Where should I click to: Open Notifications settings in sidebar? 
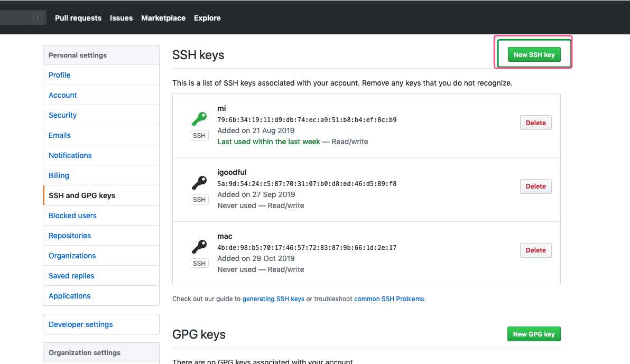click(101, 155)
